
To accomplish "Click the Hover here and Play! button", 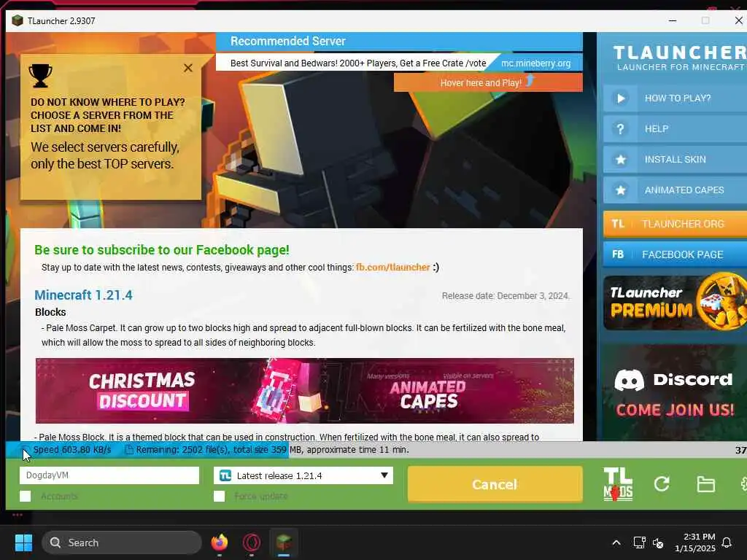I will click(x=488, y=82).
